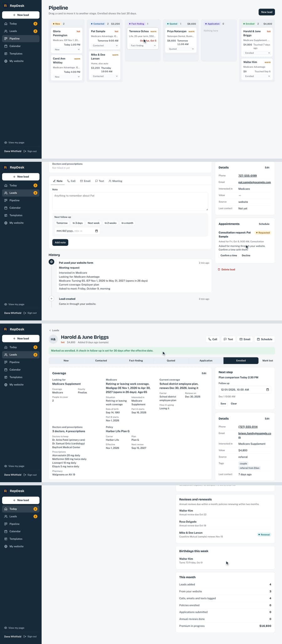Choose In a month follow-up chip
The height and width of the screenshot is (644, 282).
pos(128,223)
